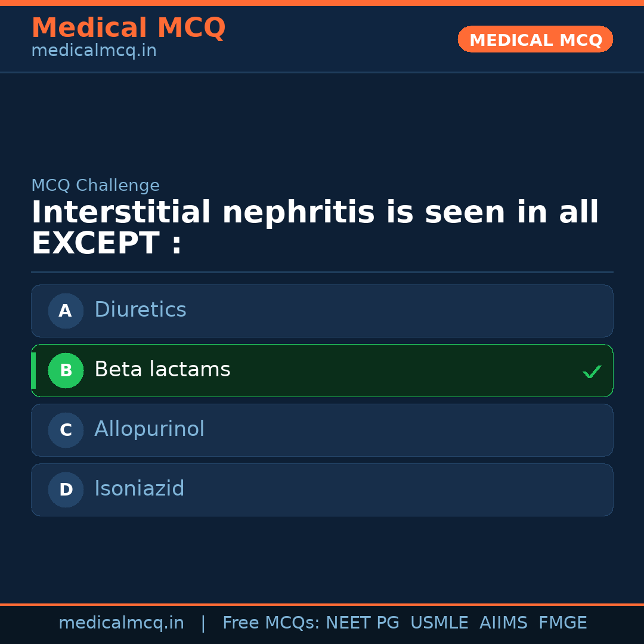Image resolution: width=644 pixels, height=644 pixels.
Task: Click the letter C circle icon
Action: tap(66, 430)
